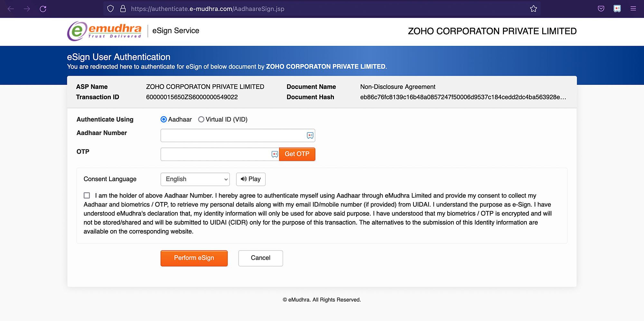Image resolution: width=644 pixels, height=321 pixels.
Task: Click the eSign Service header text
Action: [x=176, y=31]
